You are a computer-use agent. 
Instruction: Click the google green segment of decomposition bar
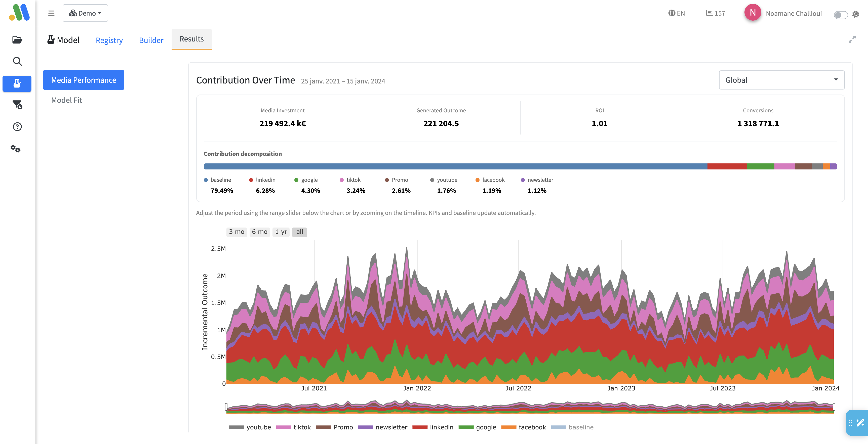[x=761, y=166]
